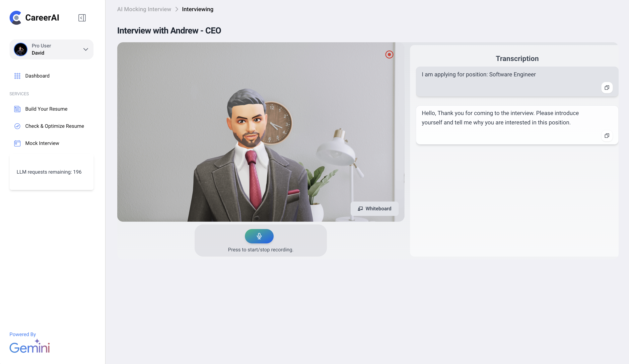Click the CareerAI logo icon
Screen dimensions: 629x364
click(16, 18)
